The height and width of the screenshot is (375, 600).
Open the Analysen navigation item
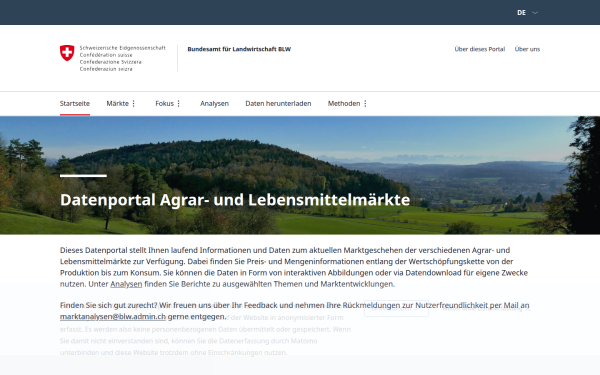coord(214,103)
